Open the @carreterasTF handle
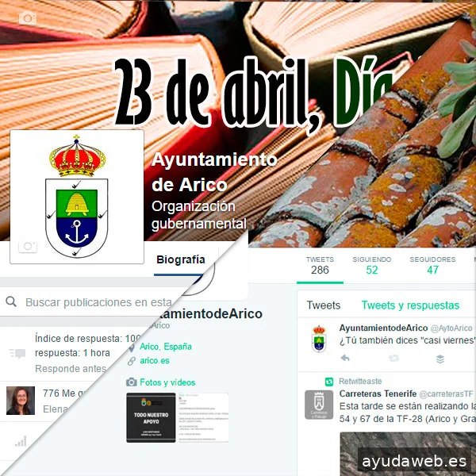Screen dimensions: 476x476 point(446,394)
